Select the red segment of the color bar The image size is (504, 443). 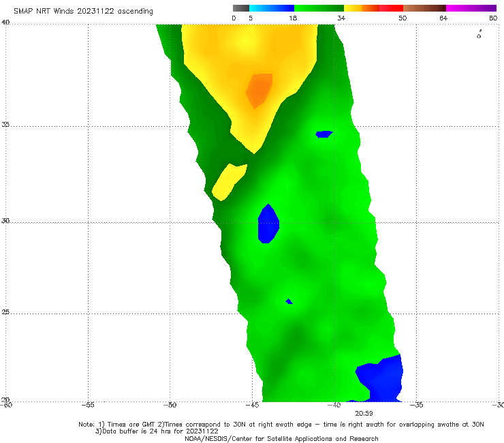391,8
